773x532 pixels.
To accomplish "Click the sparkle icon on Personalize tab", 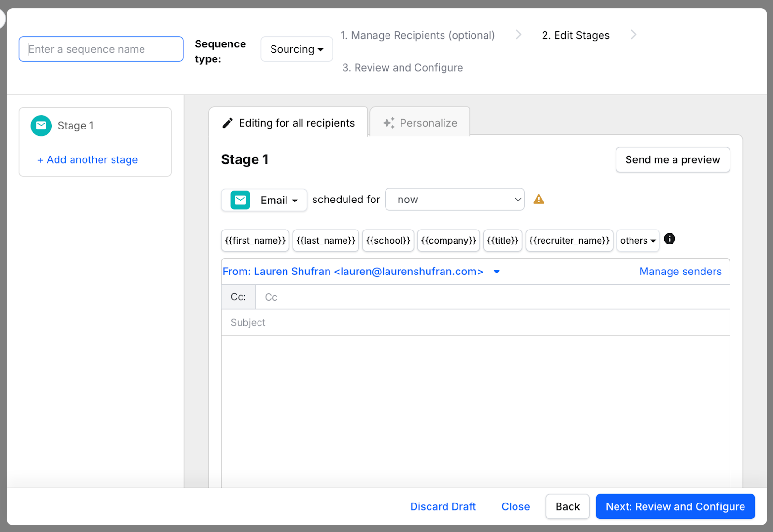I will pos(389,123).
